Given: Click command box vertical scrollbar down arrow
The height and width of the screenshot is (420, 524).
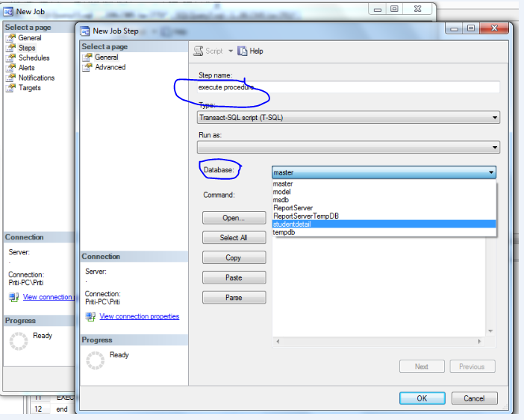Looking at the screenshot, I should click(490, 331).
